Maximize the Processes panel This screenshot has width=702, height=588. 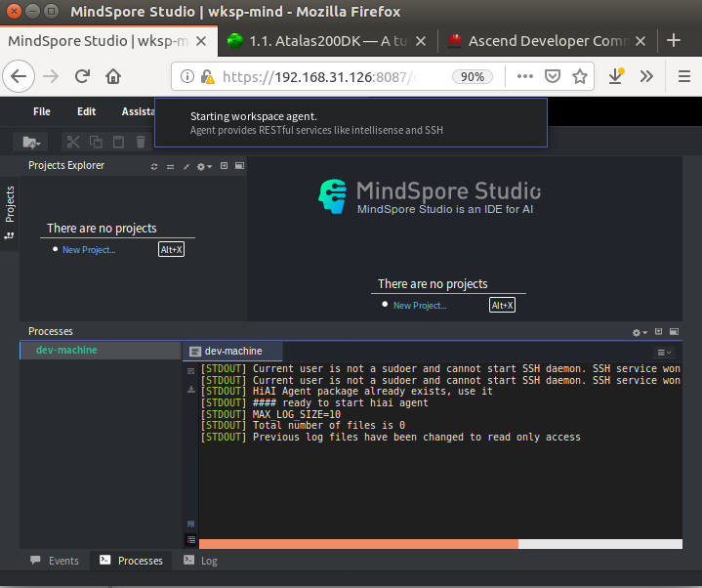tap(674, 332)
